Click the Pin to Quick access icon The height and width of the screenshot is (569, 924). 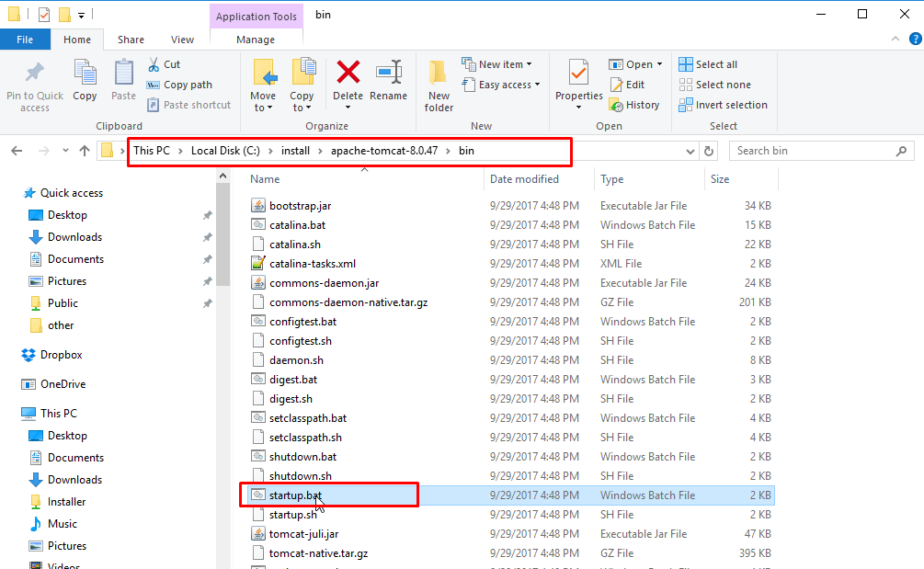pyautogui.click(x=35, y=73)
